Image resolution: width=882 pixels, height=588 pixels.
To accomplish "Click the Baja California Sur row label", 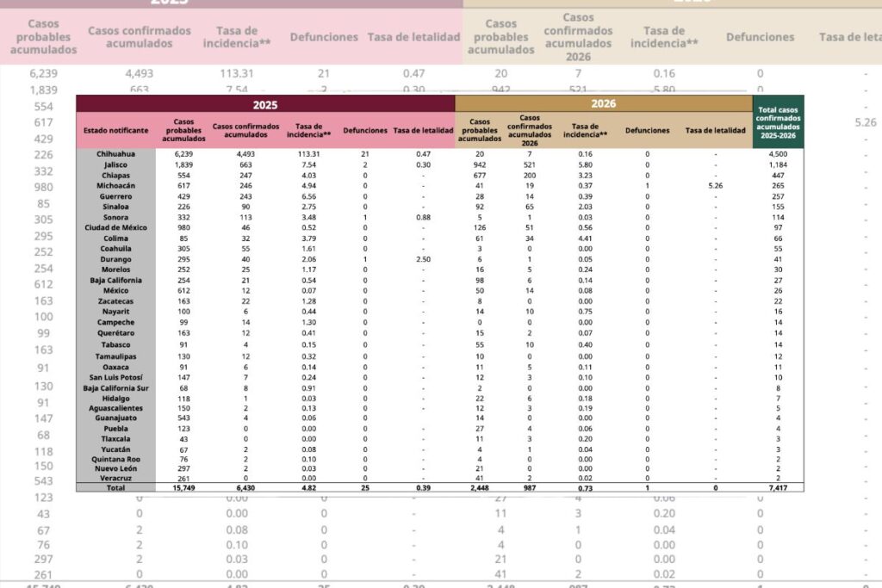I will pyautogui.click(x=115, y=387).
